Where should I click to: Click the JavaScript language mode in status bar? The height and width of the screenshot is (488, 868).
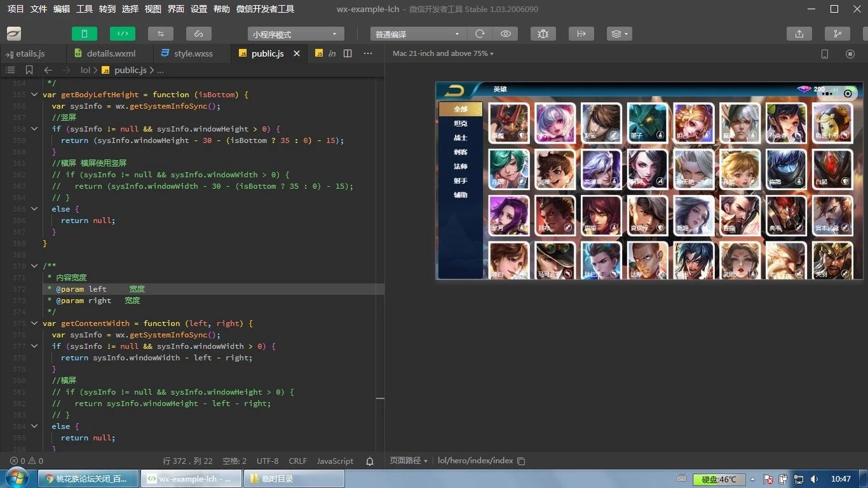tap(335, 461)
